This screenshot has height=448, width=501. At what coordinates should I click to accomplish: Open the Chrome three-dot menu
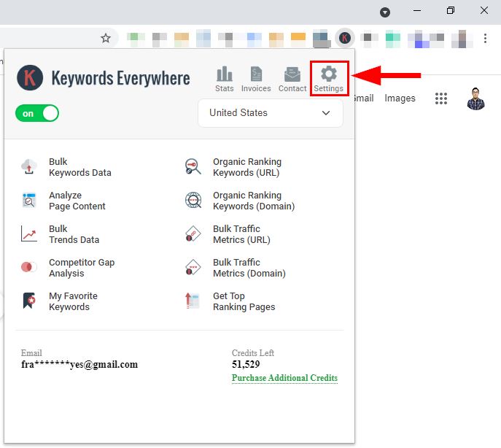pos(485,39)
